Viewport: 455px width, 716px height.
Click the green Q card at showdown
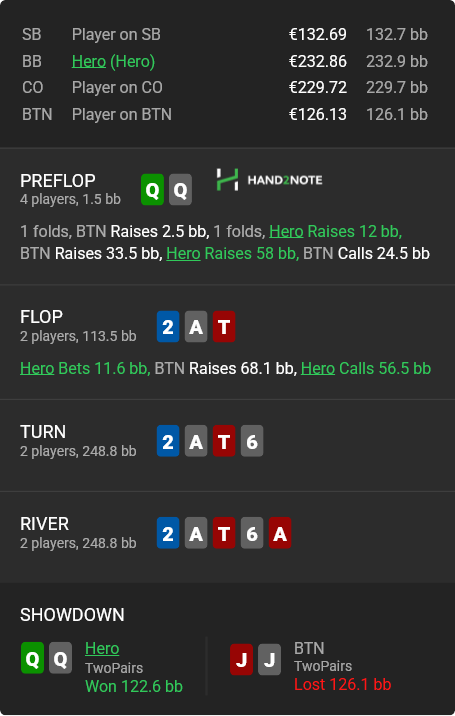coord(32,658)
